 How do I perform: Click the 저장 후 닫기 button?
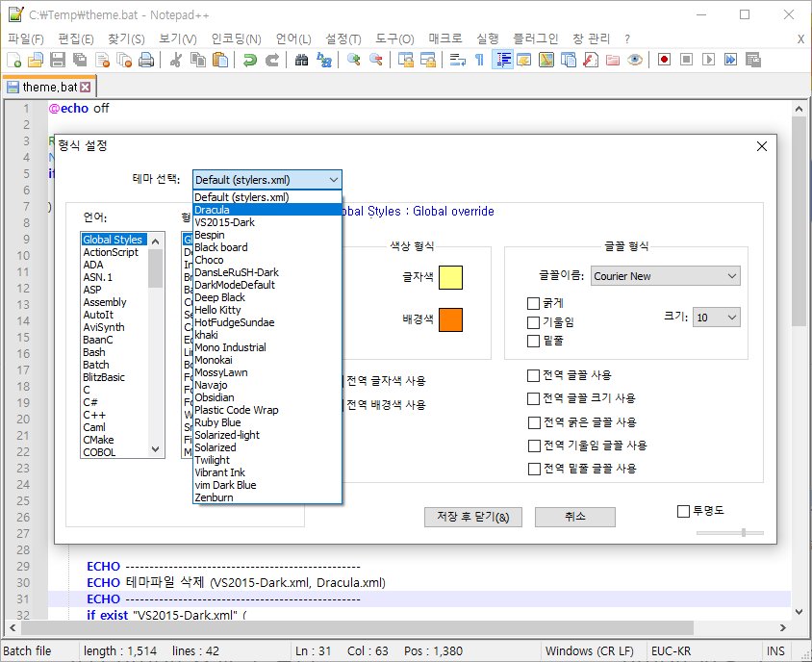pos(473,517)
